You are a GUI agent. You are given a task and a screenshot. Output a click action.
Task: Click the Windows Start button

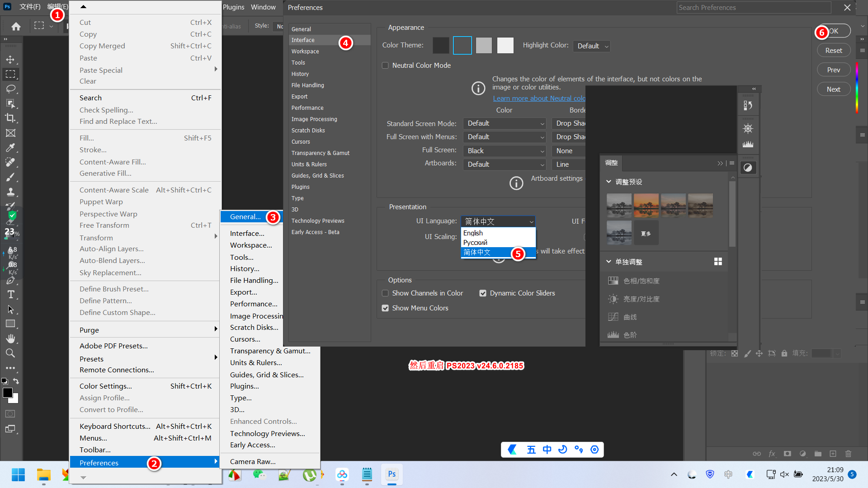click(x=18, y=474)
